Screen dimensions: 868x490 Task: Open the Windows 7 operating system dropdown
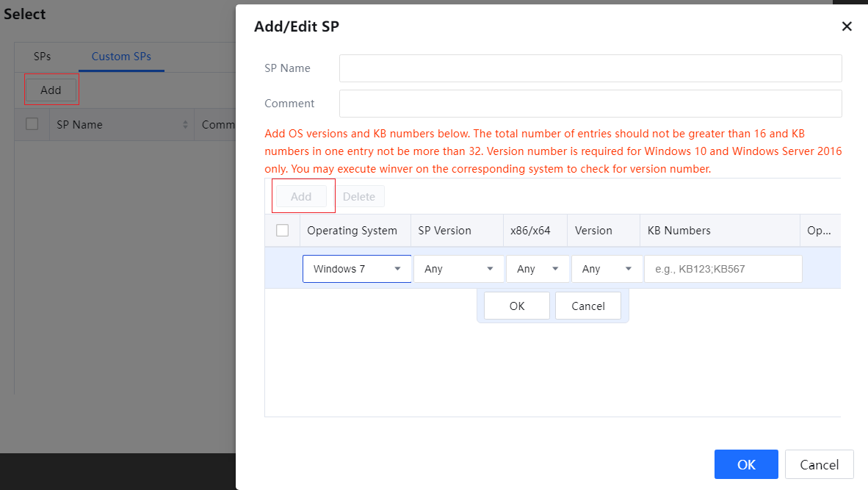click(x=357, y=269)
